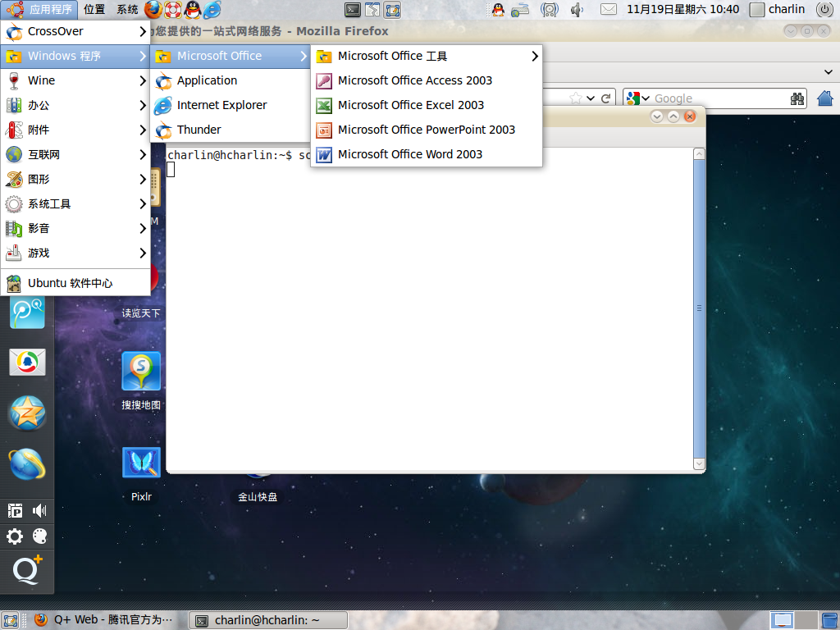
Task: Click the Firefox home button
Action: click(825, 98)
